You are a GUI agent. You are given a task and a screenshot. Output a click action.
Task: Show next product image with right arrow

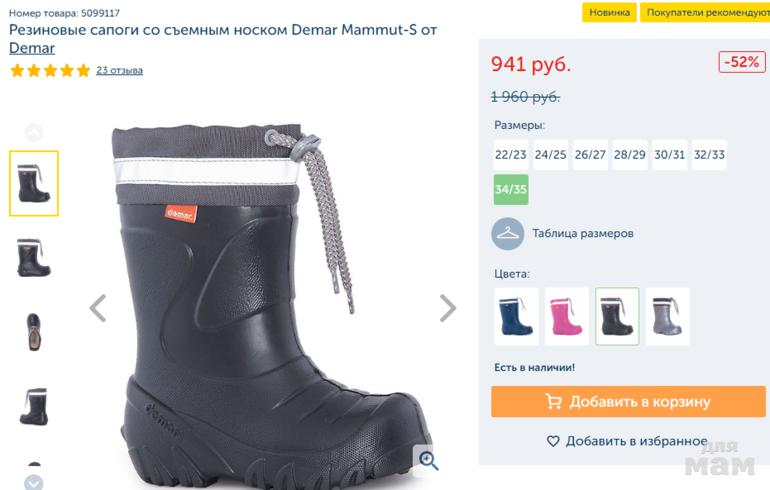pyautogui.click(x=447, y=308)
